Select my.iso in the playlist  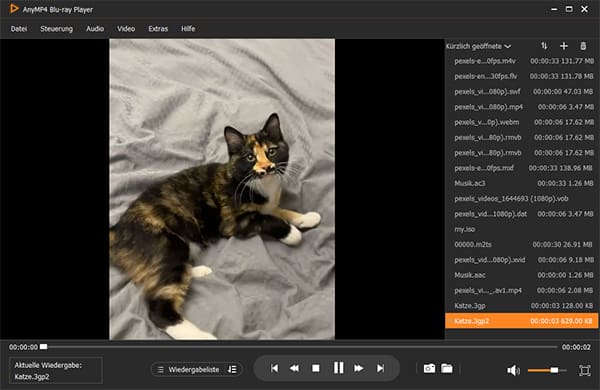[522, 229]
